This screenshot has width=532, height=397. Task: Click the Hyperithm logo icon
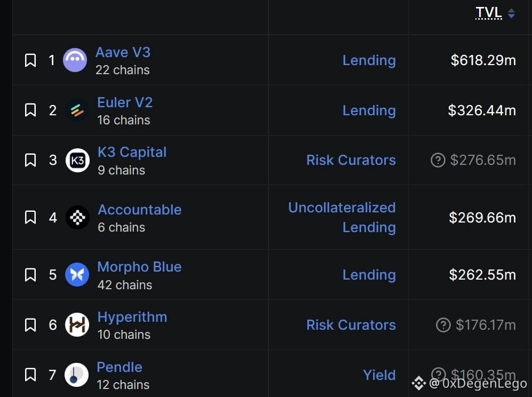click(x=77, y=325)
